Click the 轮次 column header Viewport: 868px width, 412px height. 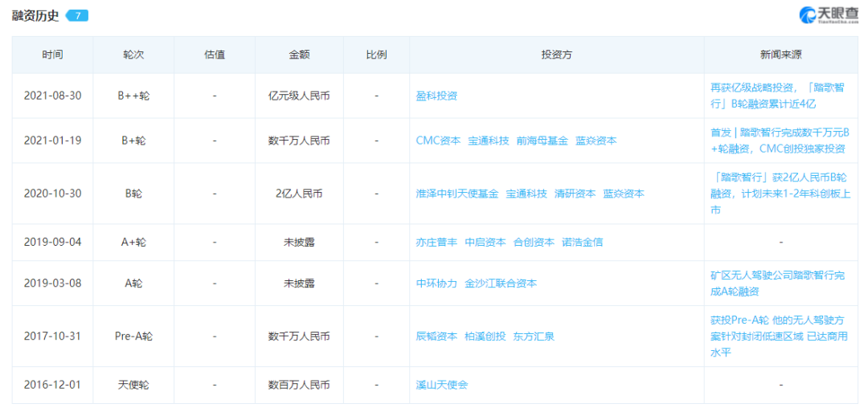tap(133, 55)
